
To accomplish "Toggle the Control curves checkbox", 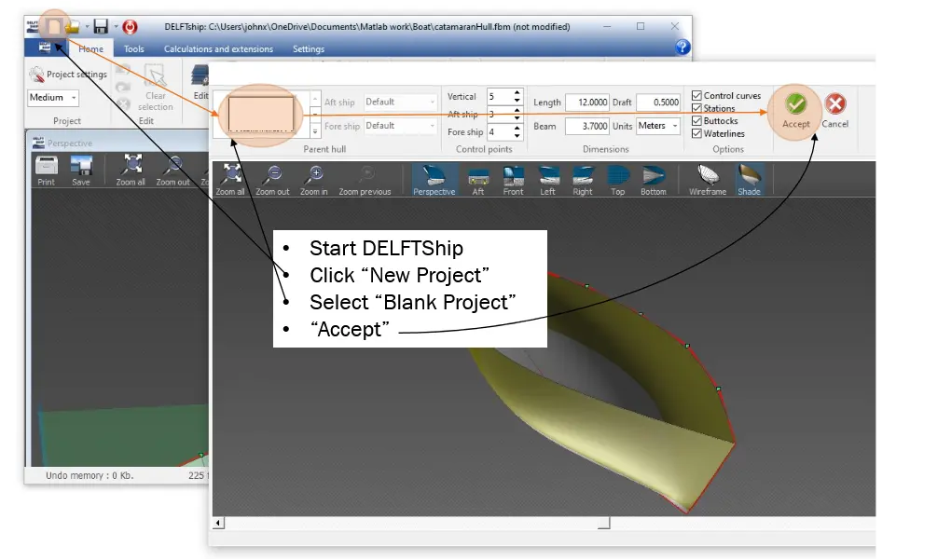I will [696, 96].
